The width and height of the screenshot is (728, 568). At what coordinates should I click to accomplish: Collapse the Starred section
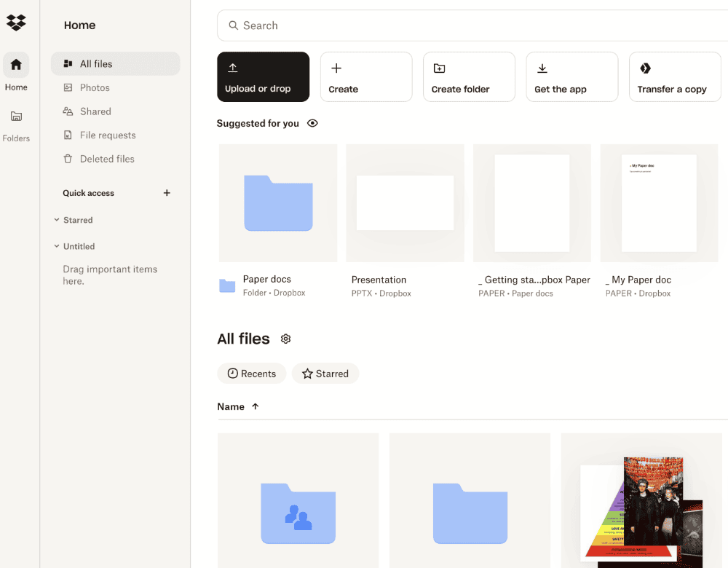pyautogui.click(x=57, y=220)
